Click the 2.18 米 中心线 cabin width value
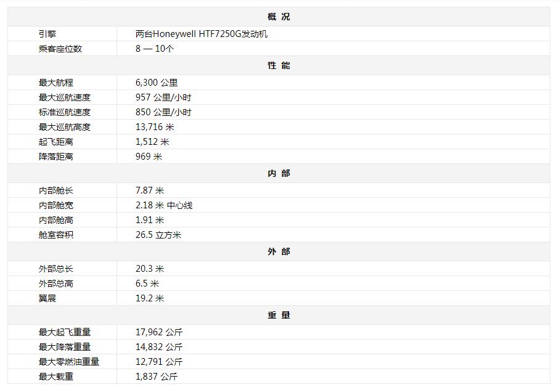Screen dimensions: 559x392 tap(164, 205)
